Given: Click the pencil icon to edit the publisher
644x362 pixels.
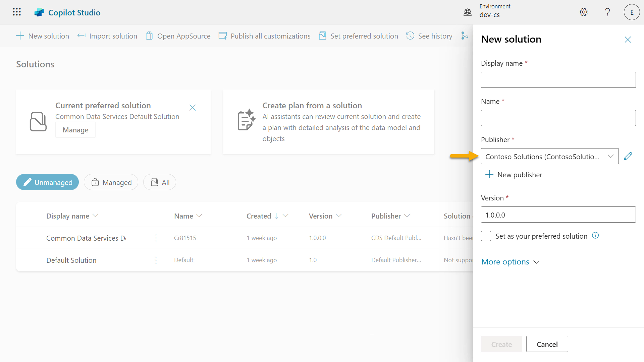Looking at the screenshot, I should point(628,156).
